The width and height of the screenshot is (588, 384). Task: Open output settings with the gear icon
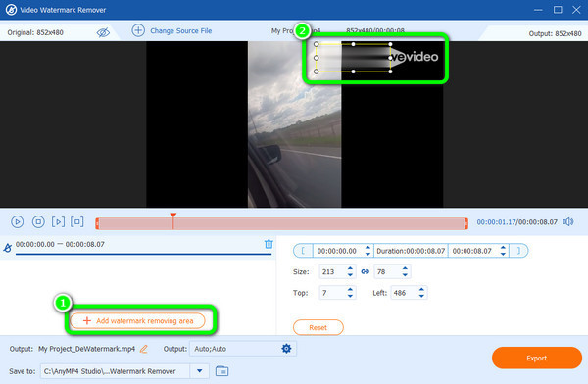pyautogui.click(x=286, y=349)
